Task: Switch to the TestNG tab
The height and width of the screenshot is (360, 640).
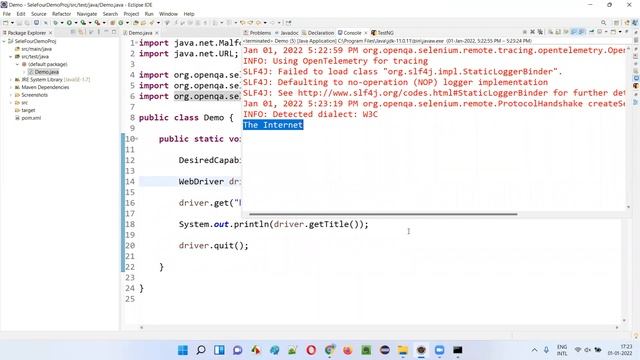Action: [x=382, y=33]
